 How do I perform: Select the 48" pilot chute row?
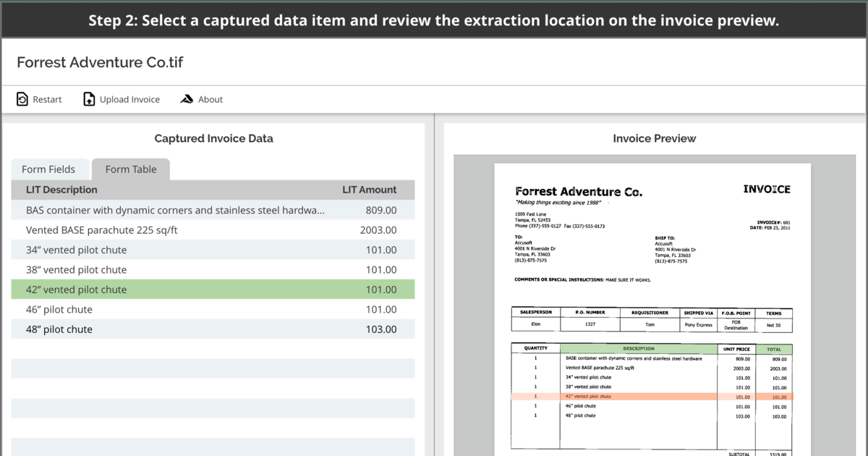click(x=213, y=329)
